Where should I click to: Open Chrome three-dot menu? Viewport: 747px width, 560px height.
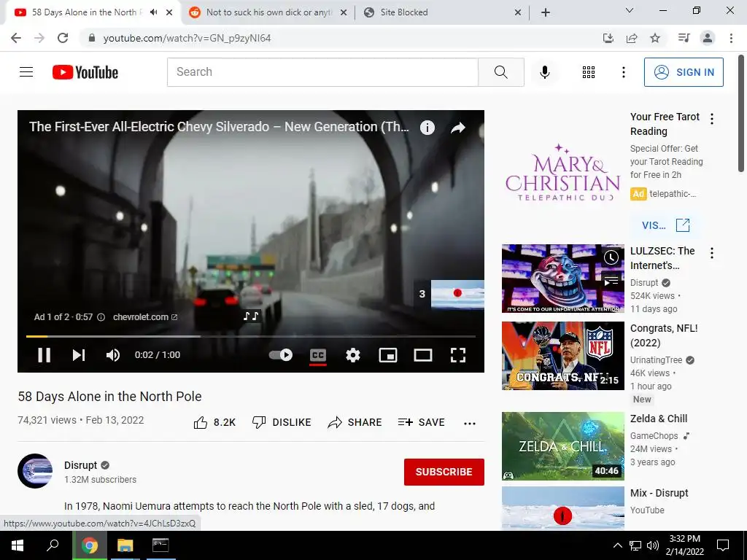tap(731, 38)
